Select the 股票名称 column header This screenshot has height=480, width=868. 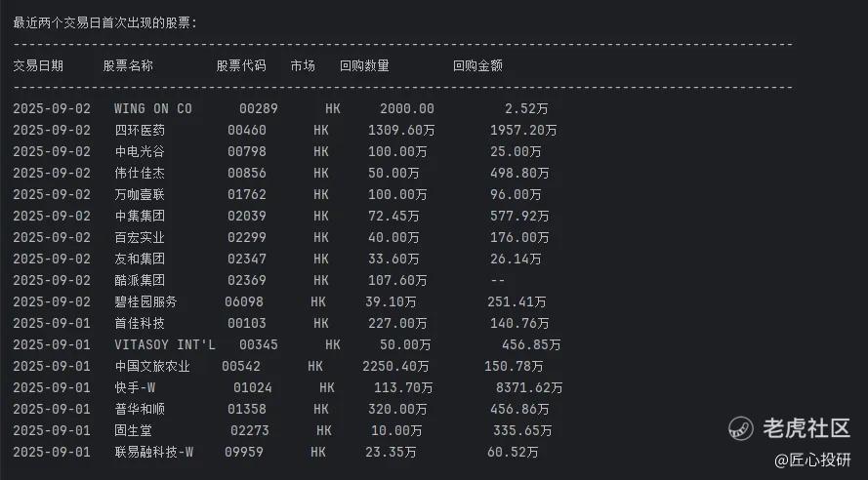coord(128,65)
